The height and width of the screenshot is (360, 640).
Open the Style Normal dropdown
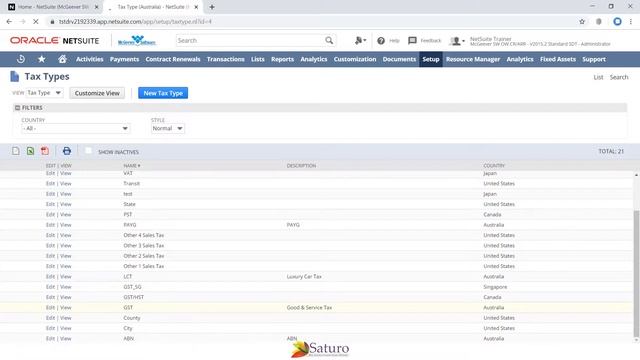tap(167, 128)
